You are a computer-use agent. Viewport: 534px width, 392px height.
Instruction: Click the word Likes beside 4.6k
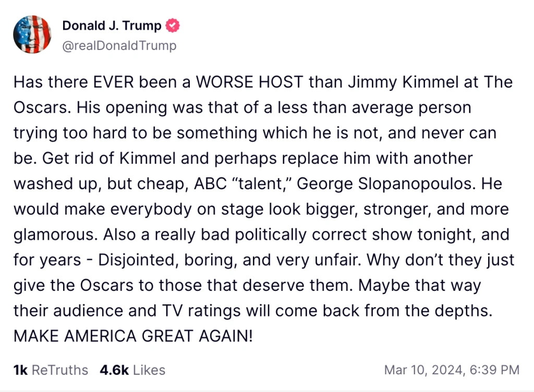pyautogui.click(x=149, y=370)
